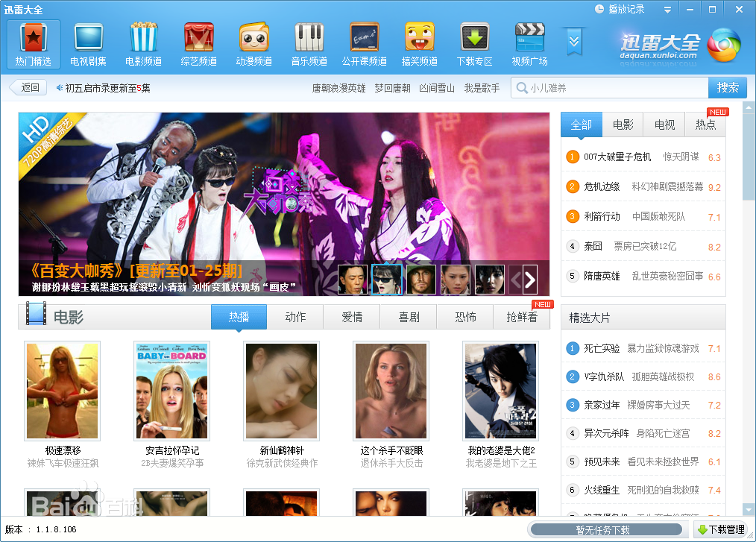Select the 抢鲜看 movie tab
The width and height of the screenshot is (756, 542).
(x=522, y=317)
